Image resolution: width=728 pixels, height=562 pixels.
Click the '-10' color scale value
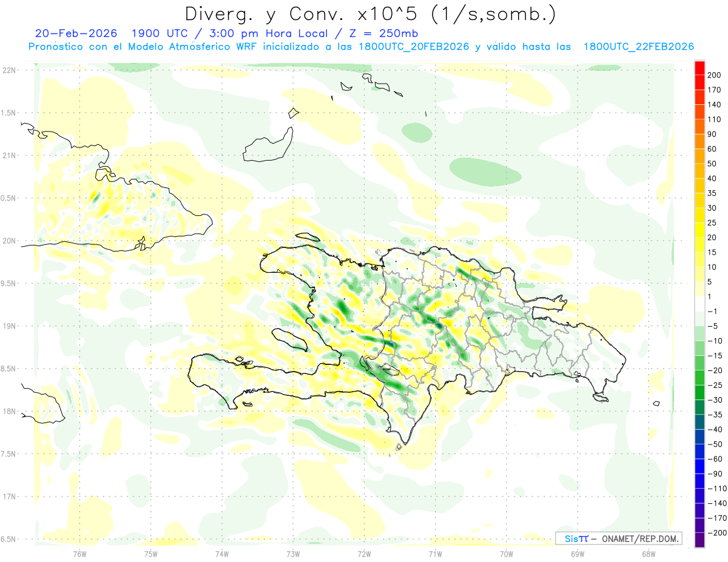point(715,341)
